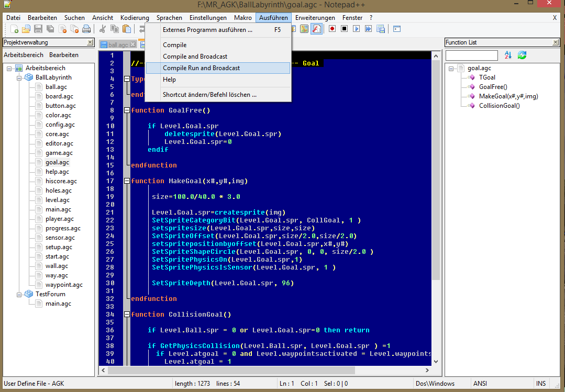The image size is (565, 392).
Task: Close the ball.agc tab
Action: pyautogui.click(x=132, y=44)
